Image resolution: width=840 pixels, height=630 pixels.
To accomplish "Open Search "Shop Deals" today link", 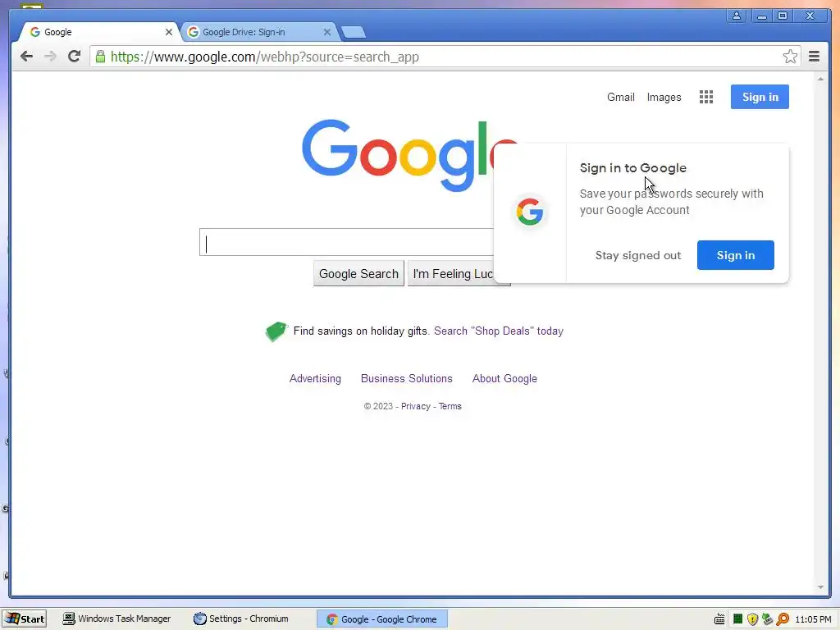I will [x=498, y=331].
